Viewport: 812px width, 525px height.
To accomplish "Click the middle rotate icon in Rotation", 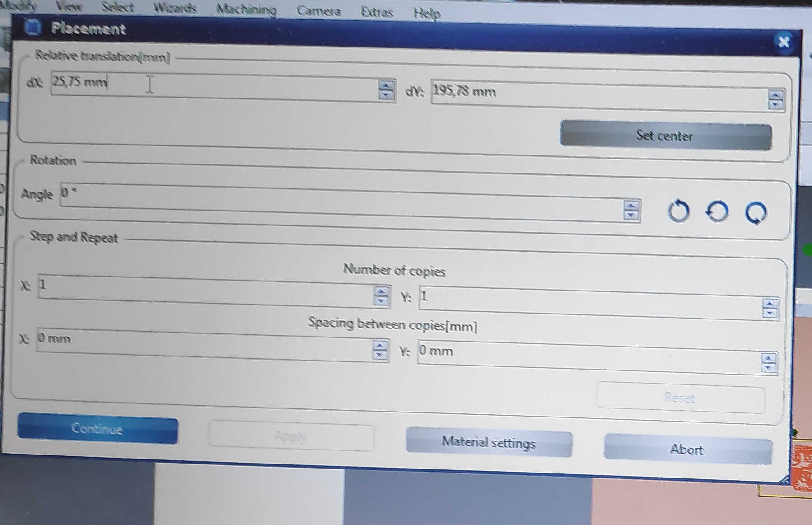I will click(x=717, y=211).
